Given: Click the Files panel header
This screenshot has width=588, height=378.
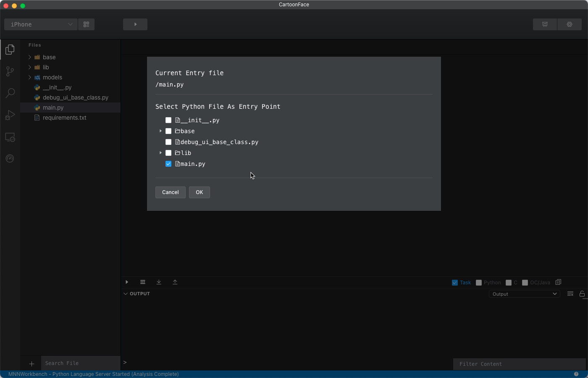Looking at the screenshot, I should click(x=35, y=45).
